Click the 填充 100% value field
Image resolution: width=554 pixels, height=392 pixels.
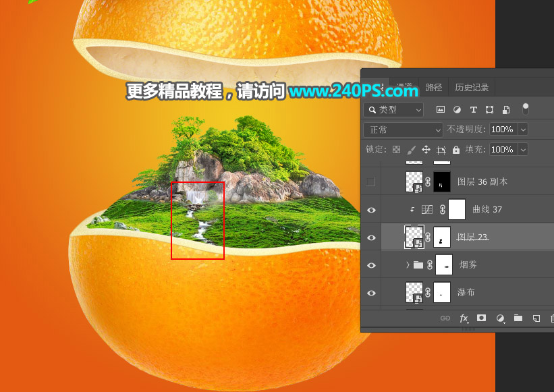tap(504, 150)
